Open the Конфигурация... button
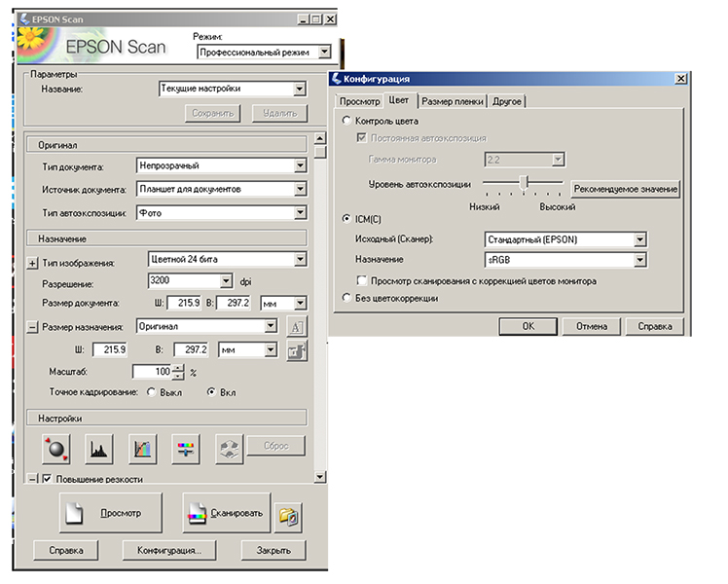 (x=169, y=551)
